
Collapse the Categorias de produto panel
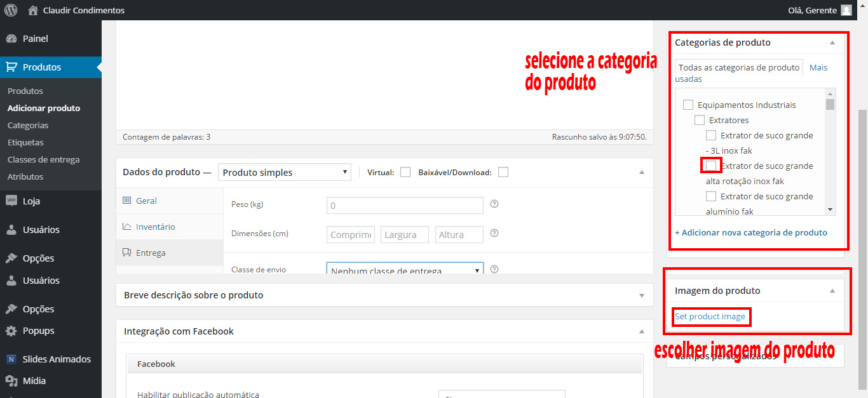pyautogui.click(x=832, y=43)
